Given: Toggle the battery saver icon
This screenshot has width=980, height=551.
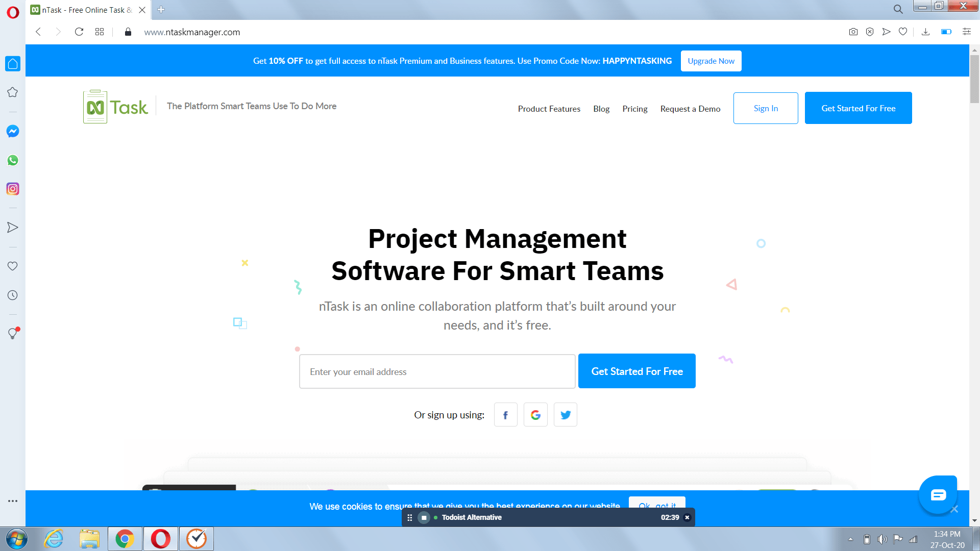Looking at the screenshot, I should [x=946, y=32].
